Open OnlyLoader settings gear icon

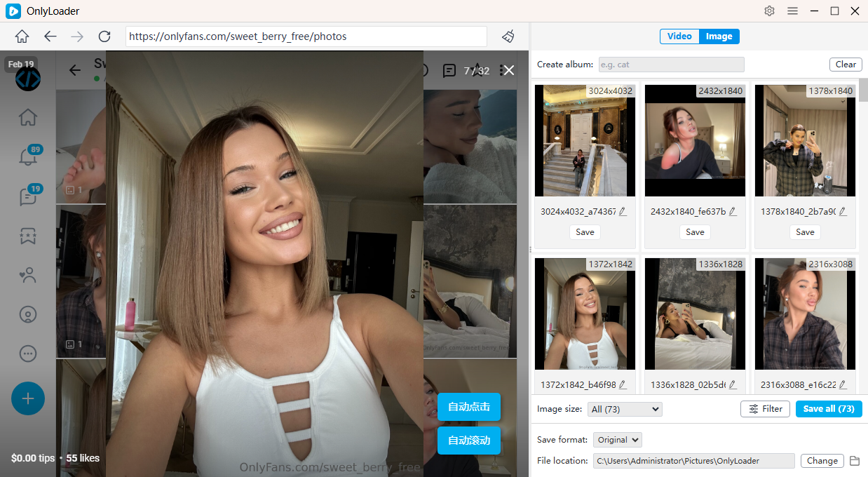tap(769, 11)
